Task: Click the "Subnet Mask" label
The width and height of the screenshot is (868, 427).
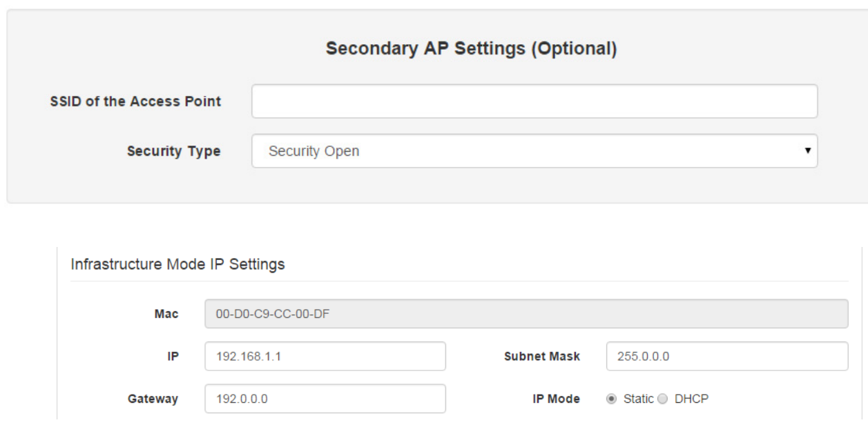Action: (x=542, y=357)
